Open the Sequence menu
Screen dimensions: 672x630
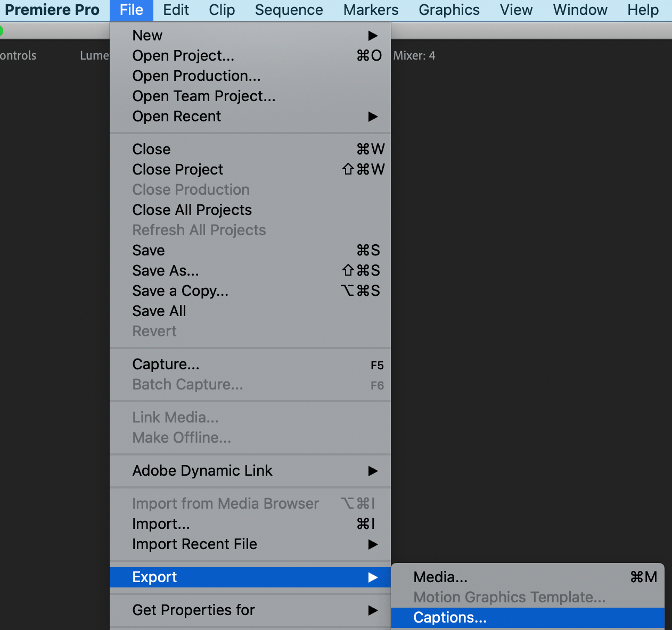tap(289, 10)
